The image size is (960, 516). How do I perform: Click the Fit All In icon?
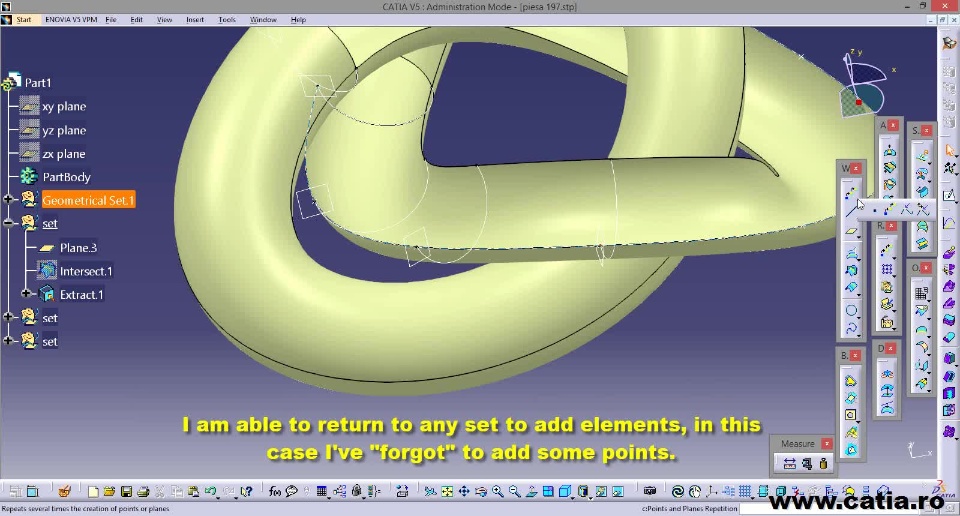point(447,491)
